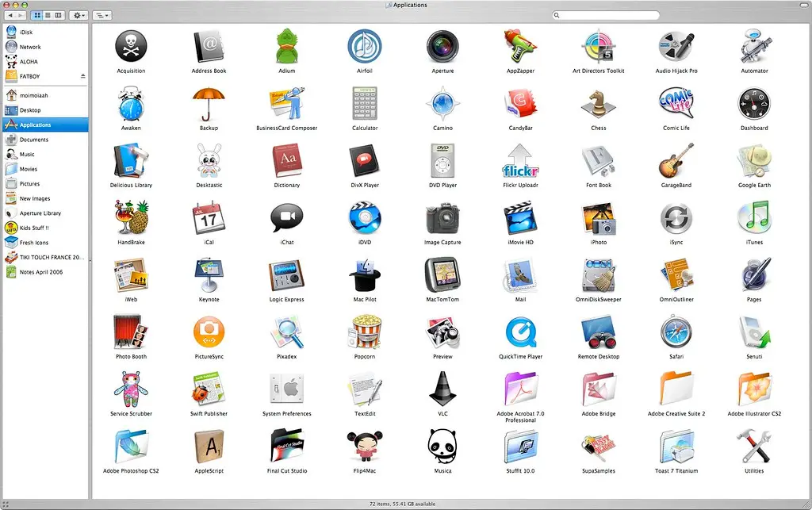Open the Action gear dropdown menu
Screen dimensions: 812x510
(79, 16)
